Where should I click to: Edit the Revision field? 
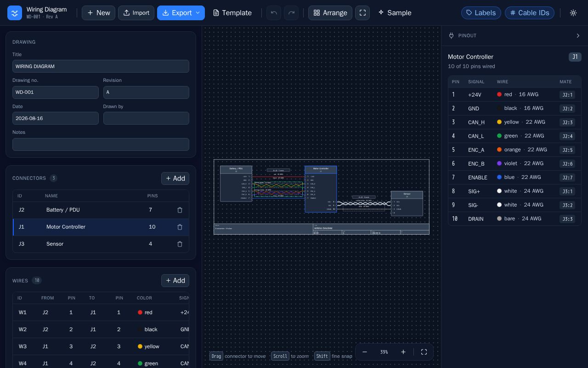point(146,92)
